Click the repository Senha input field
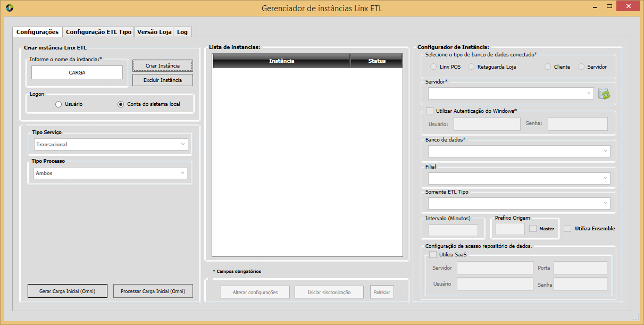Image resolution: width=644 pixels, height=325 pixels. coord(580,284)
